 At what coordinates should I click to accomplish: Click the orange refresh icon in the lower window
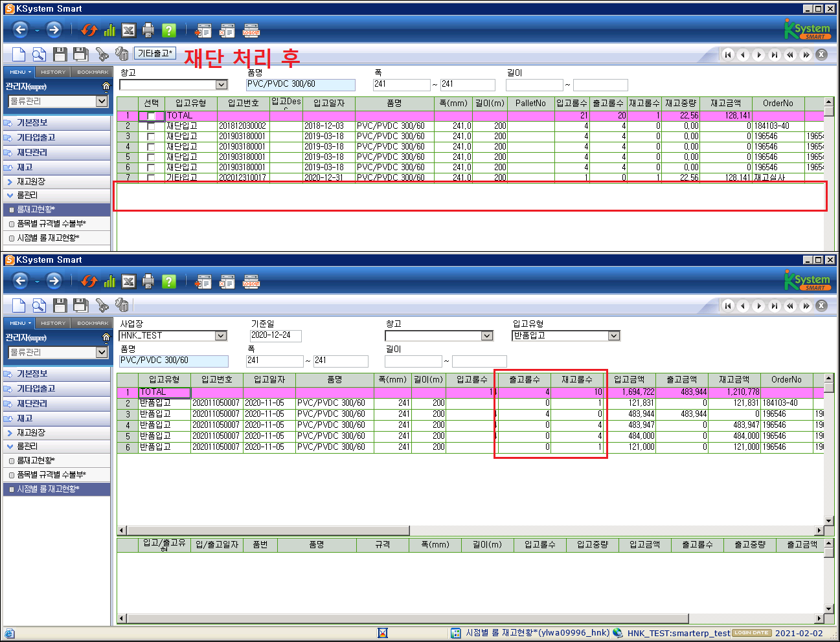pos(89,282)
